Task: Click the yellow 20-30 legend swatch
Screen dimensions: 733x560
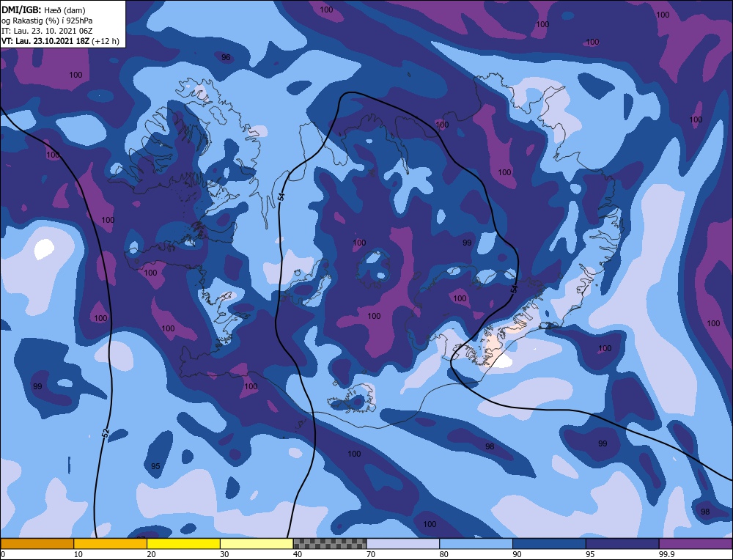Action: 183,544
